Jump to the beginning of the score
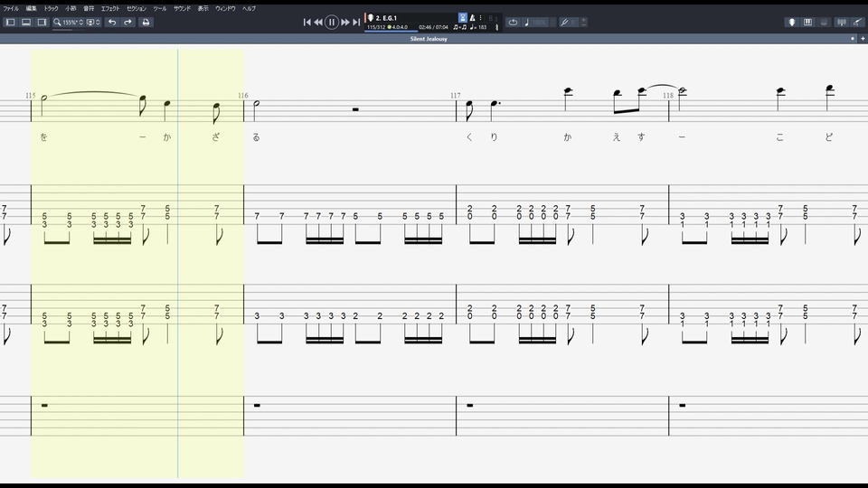The image size is (868, 488). coord(307,22)
